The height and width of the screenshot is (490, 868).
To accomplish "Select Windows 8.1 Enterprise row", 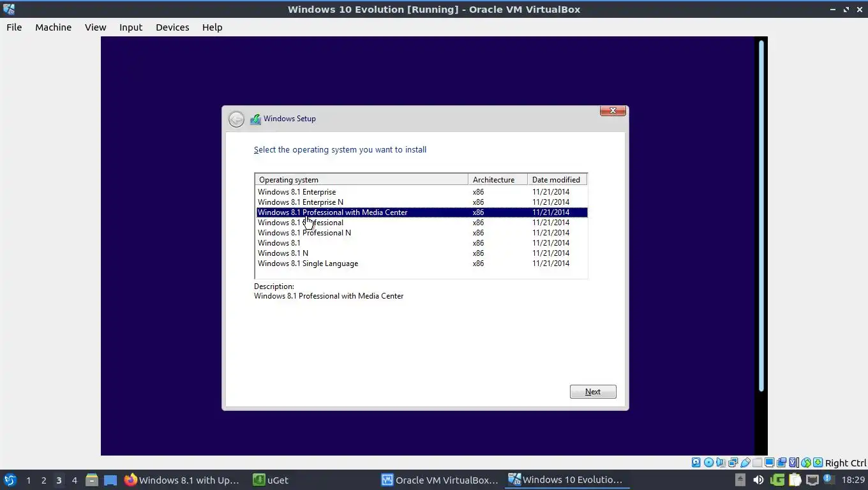I will pyautogui.click(x=421, y=191).
